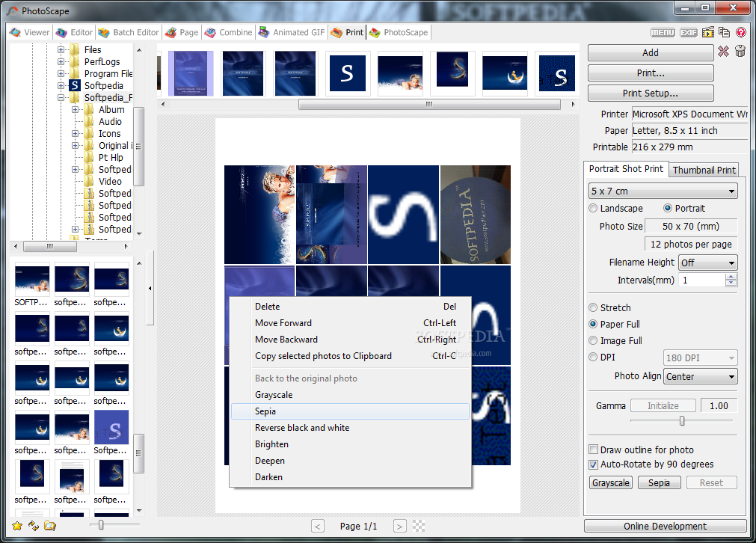Open the 180 DPI dropdown

click(x=701, y=358)
